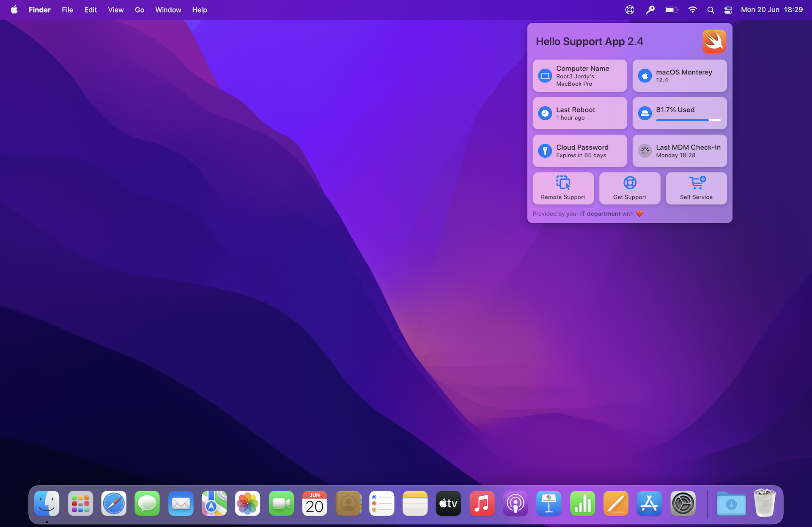Open Keynote from the Dock
Screen dimensions: 812x527
point(549,503)
